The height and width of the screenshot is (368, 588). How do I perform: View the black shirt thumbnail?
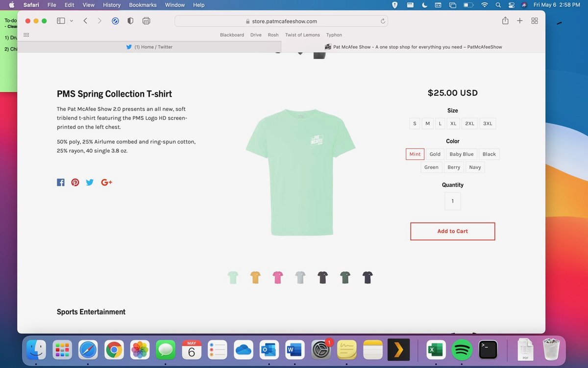pos(322,278)
